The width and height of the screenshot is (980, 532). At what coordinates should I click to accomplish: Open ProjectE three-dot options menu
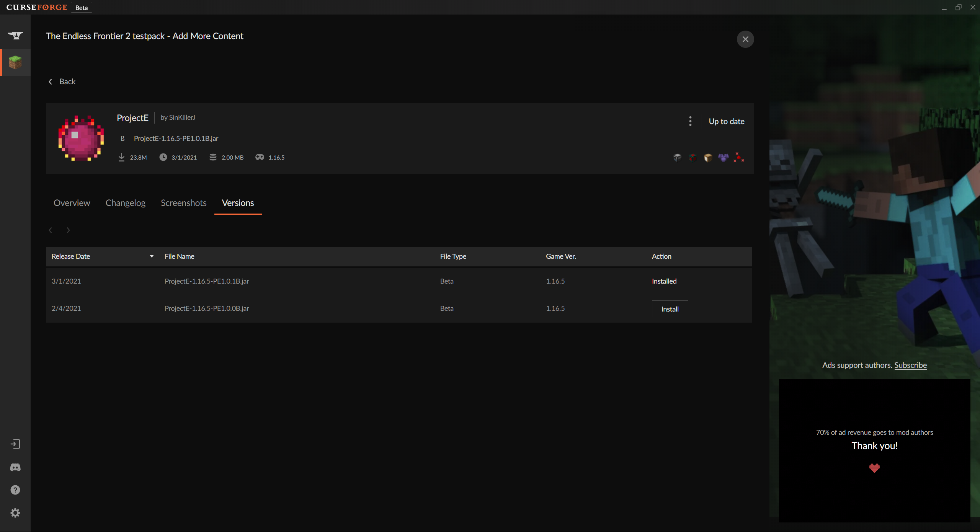click(x=690, y=121)
